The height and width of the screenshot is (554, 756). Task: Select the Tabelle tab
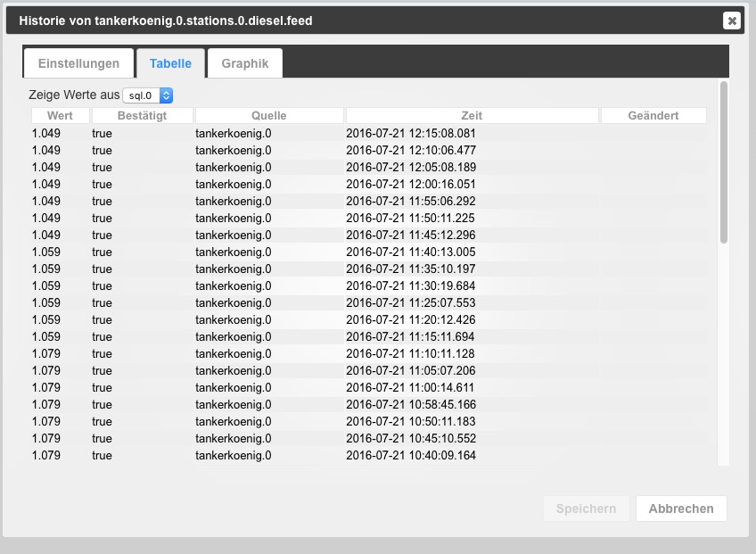click(170, 63)
